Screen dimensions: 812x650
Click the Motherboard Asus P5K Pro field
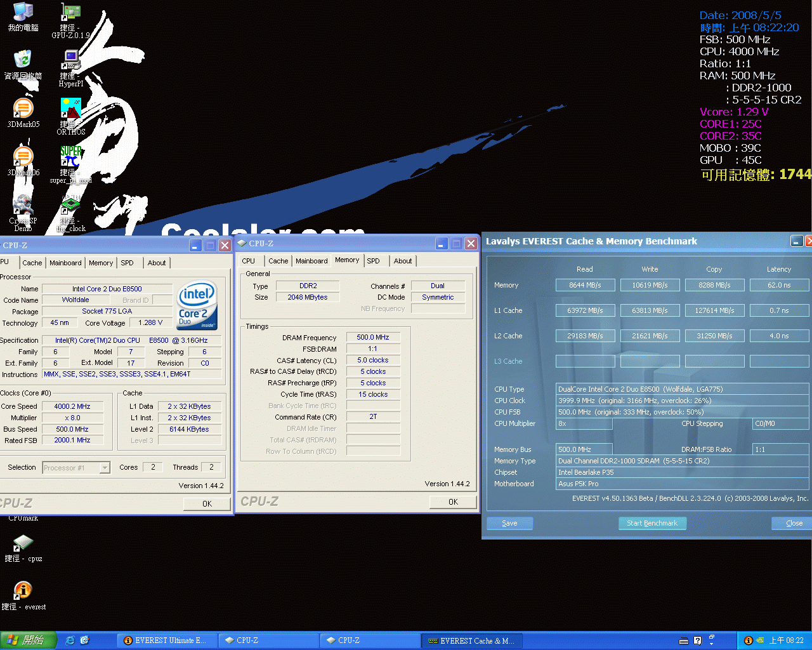point(682,484)
